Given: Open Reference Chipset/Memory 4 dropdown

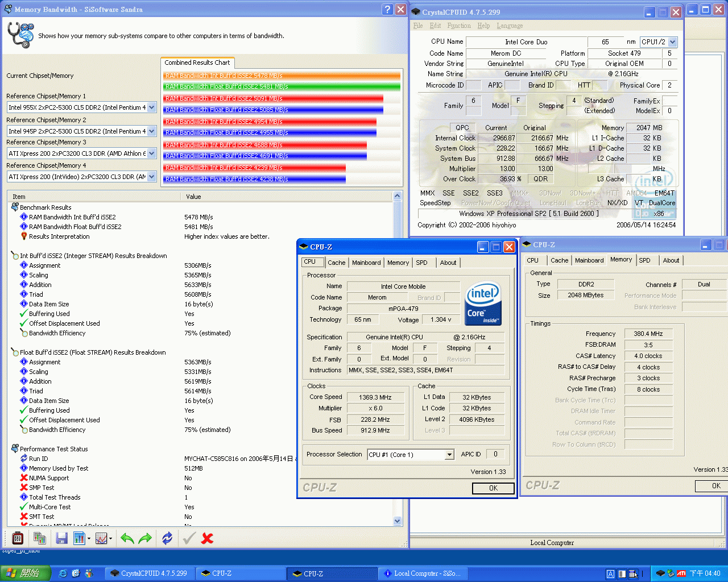Looking at the screenshot, I should tap(152, 177).
